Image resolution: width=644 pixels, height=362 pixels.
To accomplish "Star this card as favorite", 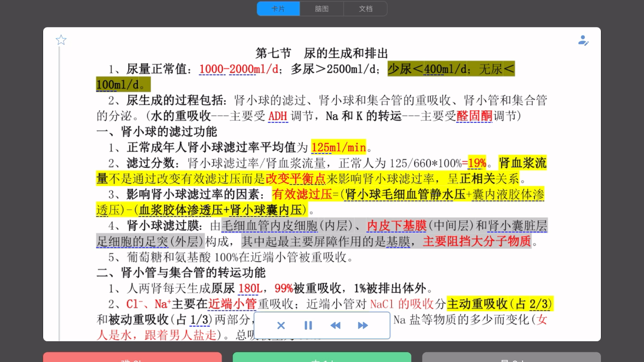I will (61, 40).
